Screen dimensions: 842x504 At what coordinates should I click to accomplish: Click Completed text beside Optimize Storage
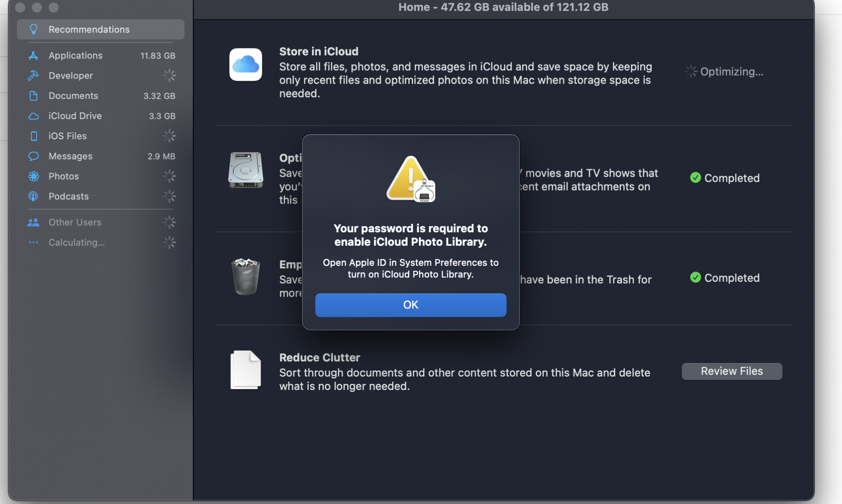click(732, 178)
